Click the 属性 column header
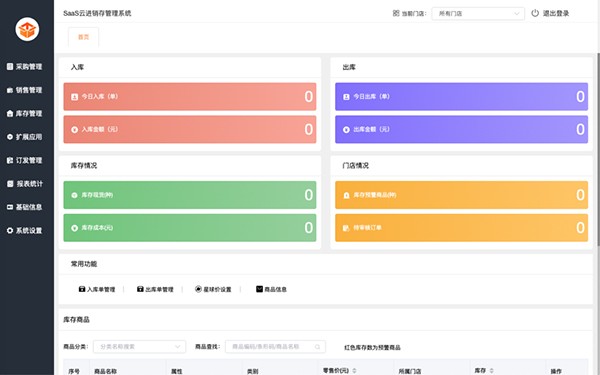Image resolution: width=600 pixels, height=375 pixels. tap(176, 371)
